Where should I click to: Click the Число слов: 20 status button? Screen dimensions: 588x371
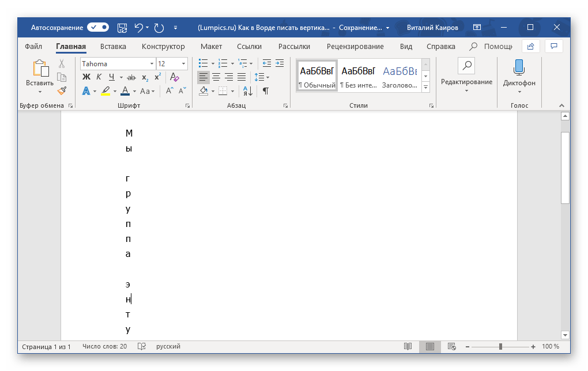point(104,347)
